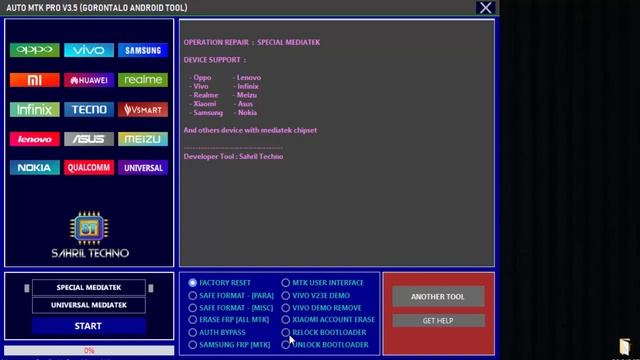This screenshot has height=360, width=640.
Task: Click the Auto MTK Pro V3.5 title text
Action: click(x=97, y=8)
